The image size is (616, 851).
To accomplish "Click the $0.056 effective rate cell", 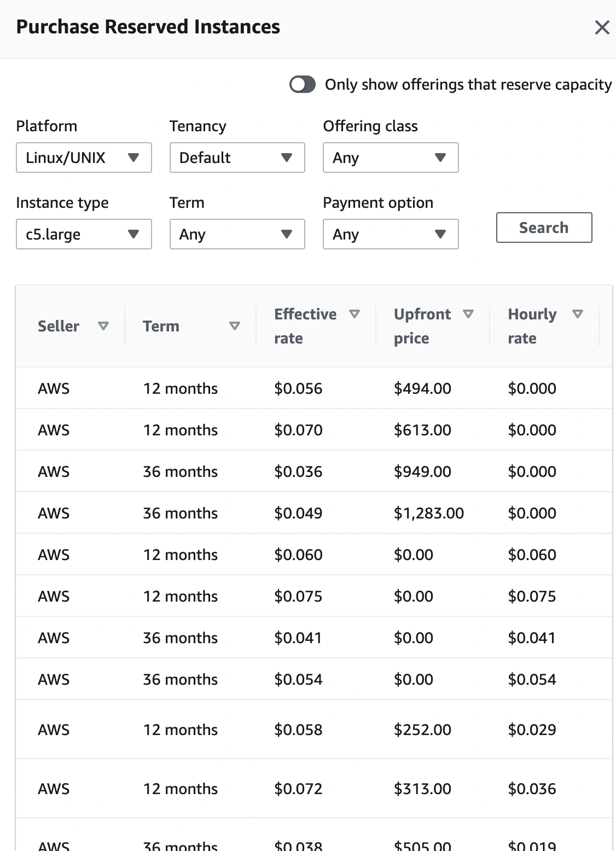I will 298,388.
